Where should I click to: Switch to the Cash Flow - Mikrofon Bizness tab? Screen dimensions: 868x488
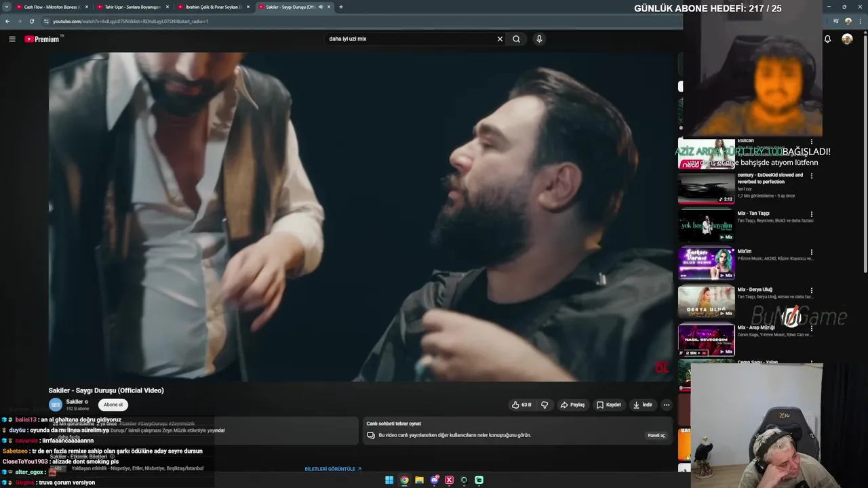pos(51,7)
